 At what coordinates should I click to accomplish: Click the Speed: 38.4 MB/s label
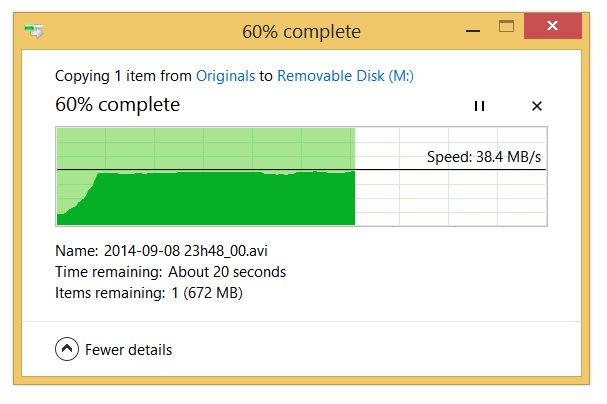coord(484,157)
